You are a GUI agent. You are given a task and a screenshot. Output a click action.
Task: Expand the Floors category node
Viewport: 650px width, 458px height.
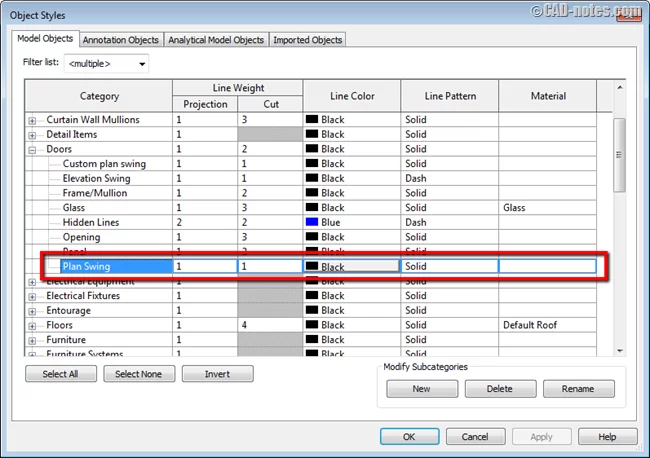[32, 326]
